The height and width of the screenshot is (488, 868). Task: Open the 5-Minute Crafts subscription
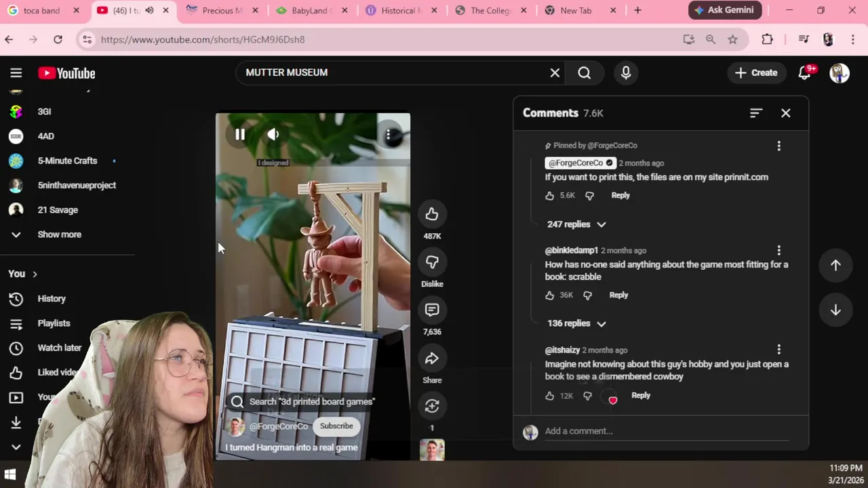(x=67, y=161)
